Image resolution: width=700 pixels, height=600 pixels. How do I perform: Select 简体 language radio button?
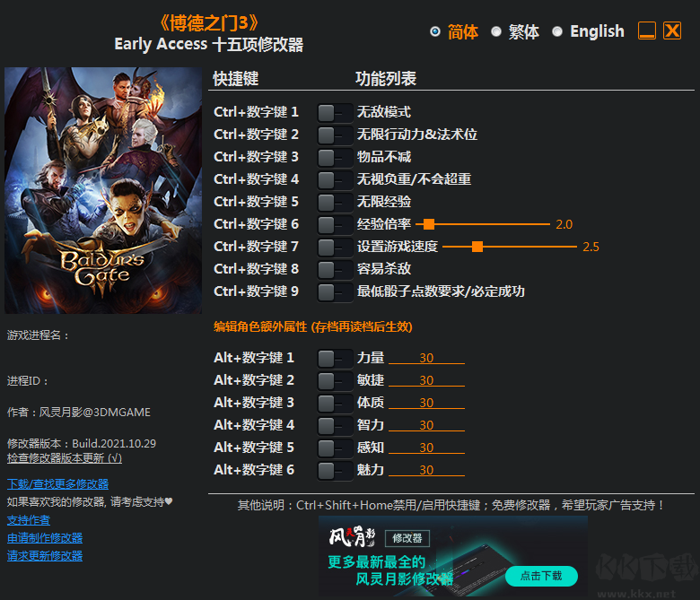(435, 31)
